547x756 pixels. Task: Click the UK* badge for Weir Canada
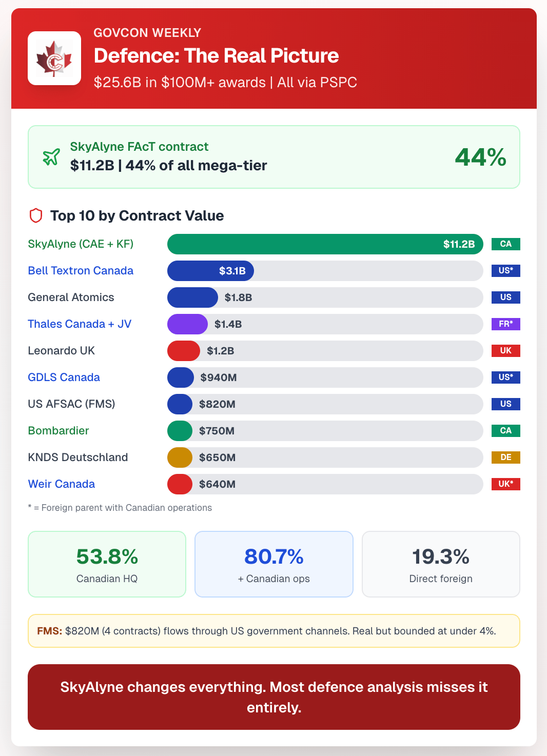tap(505, 484)
